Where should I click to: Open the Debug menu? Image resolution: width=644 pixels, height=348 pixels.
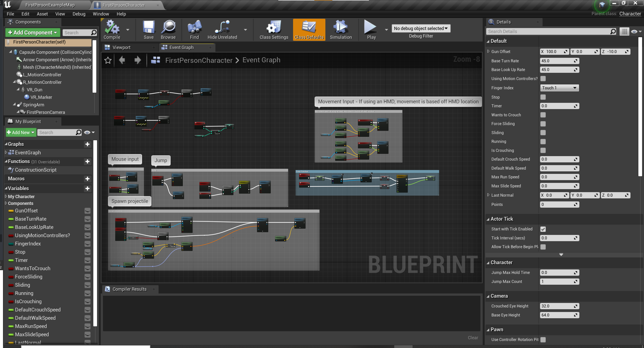coord(79,14)
